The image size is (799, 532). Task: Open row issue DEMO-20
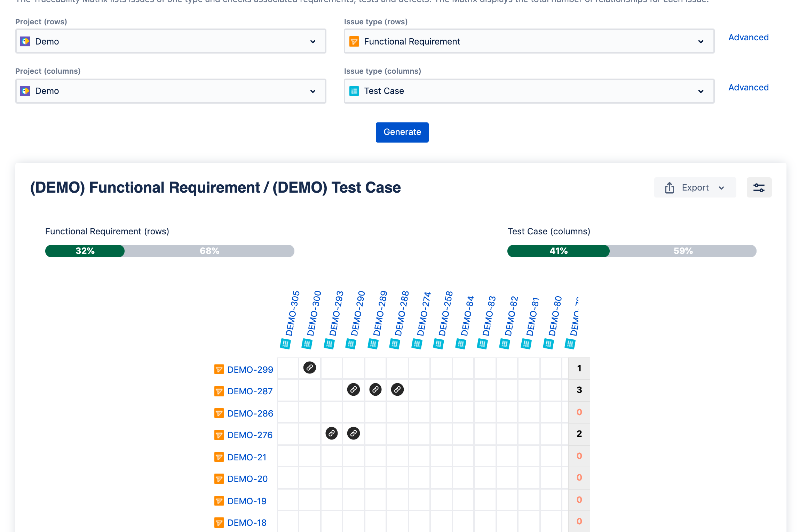pos(247,479)
